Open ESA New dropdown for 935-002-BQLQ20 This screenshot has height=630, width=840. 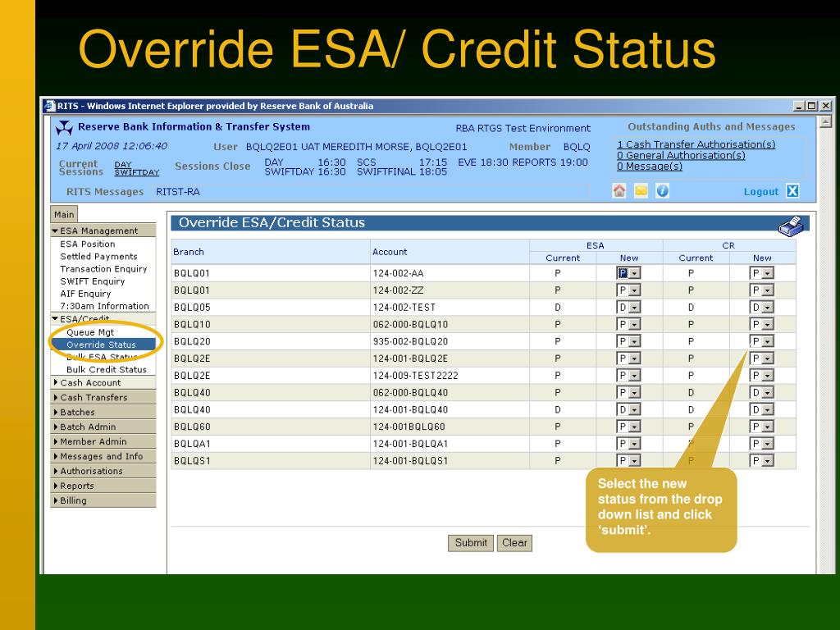pyautogui.click(x=628, y=341)
